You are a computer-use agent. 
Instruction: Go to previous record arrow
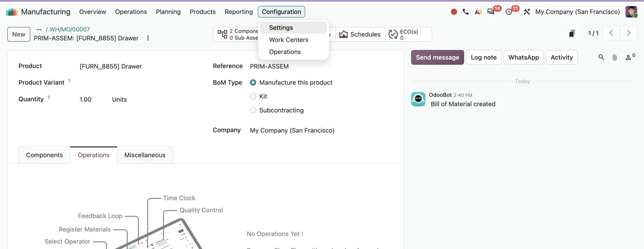(611, 33)
